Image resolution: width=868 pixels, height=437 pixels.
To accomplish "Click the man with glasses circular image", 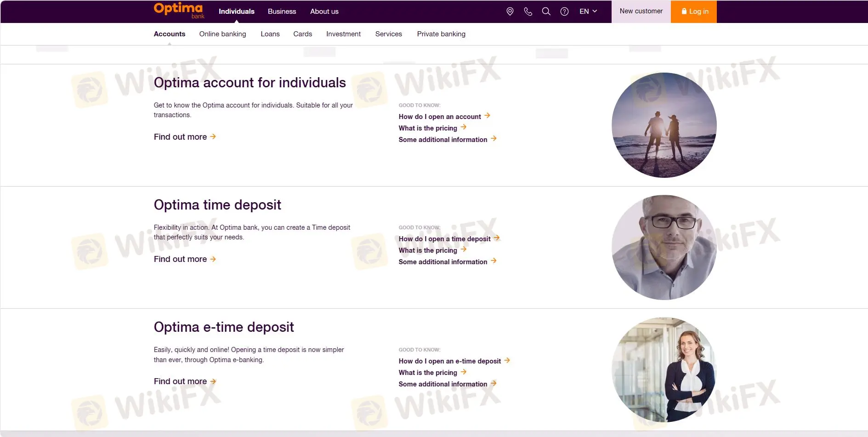I will [x=664, y=247].
